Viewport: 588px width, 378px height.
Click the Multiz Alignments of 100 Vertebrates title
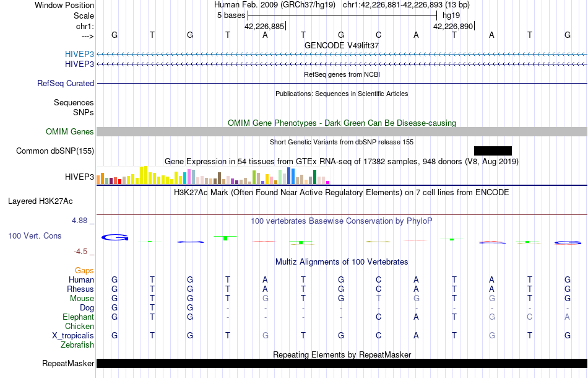point(342,262)
